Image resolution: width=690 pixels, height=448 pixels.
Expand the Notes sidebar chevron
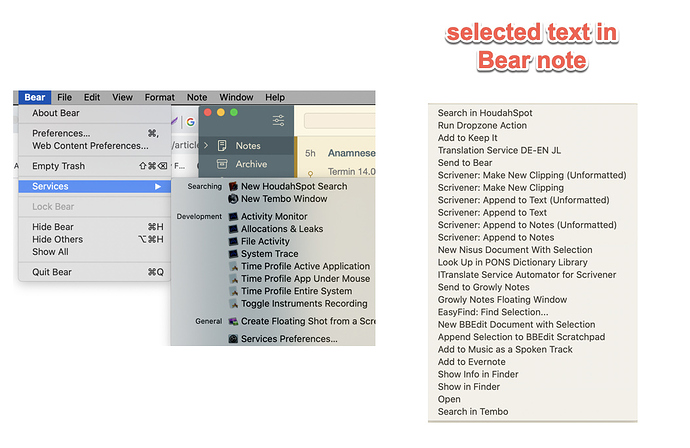click(x=206, y=145)
